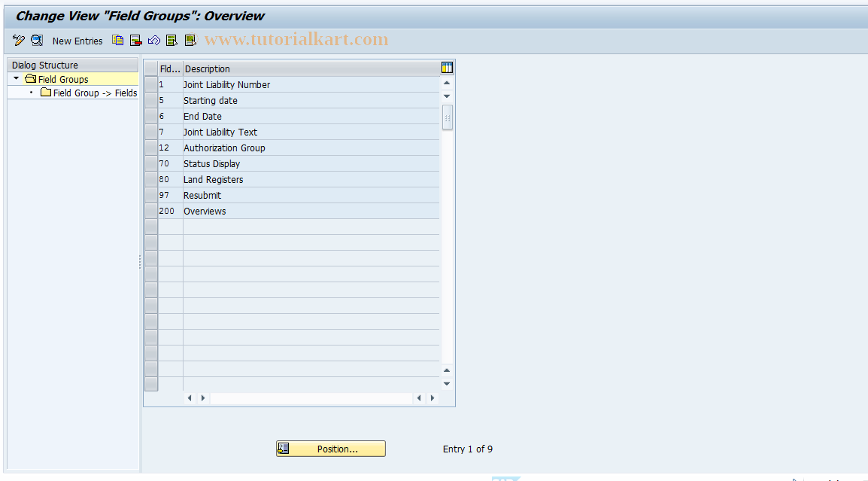Click the Copy As icon
The width and height of the screenshot is (868, 481).
(x=117, y=41)
